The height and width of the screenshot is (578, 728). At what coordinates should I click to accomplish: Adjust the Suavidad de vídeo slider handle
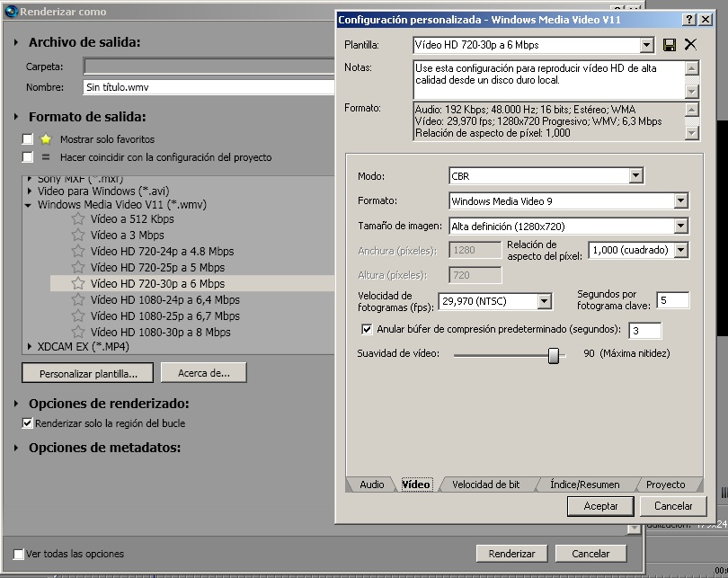[554, 356]
